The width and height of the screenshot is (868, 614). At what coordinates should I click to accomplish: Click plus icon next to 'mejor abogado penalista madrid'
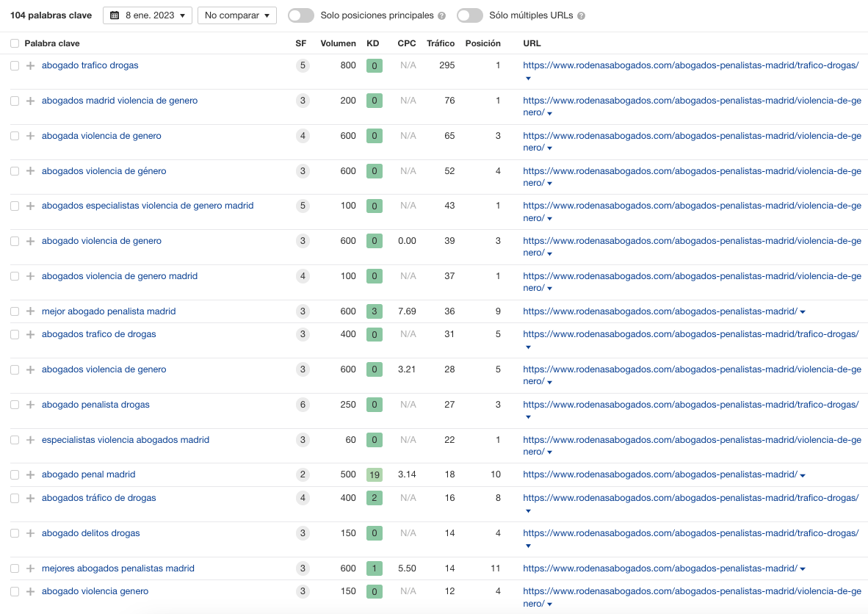point(30,311)
